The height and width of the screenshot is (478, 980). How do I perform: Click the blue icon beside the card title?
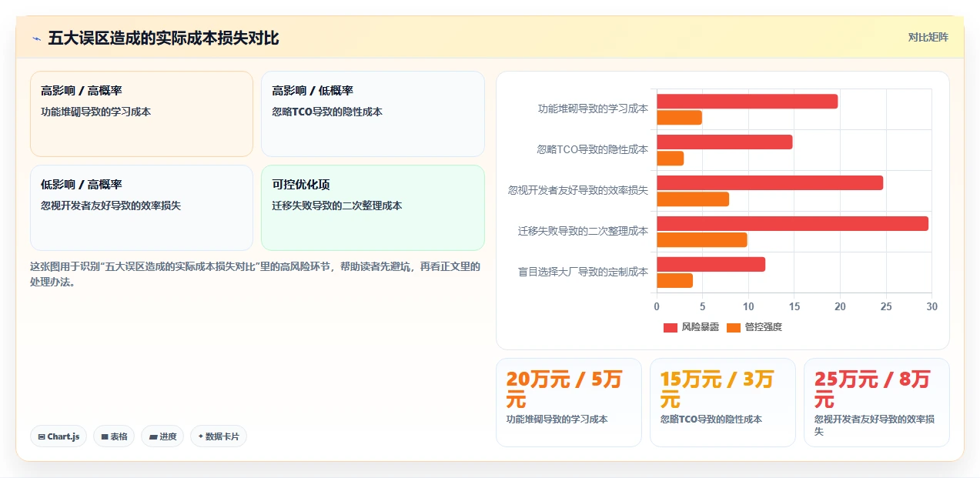click(x=36, y=38)
